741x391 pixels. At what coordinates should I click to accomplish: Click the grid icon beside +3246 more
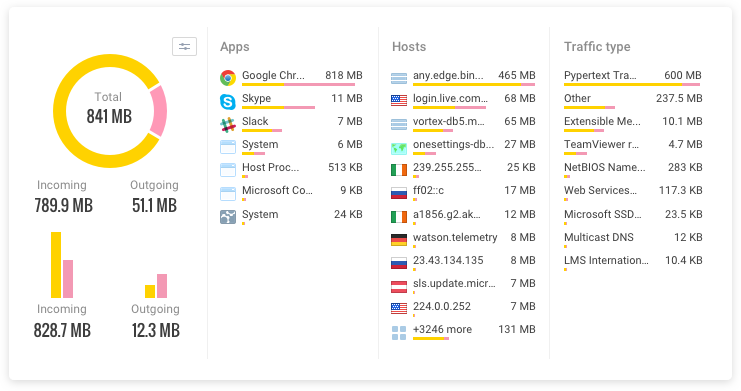(399, 333)
